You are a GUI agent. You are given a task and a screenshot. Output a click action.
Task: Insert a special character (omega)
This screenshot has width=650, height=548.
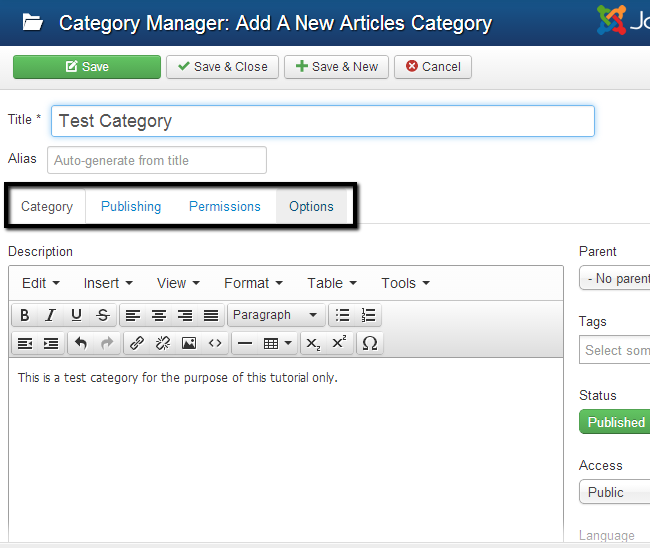coord(369,343)
